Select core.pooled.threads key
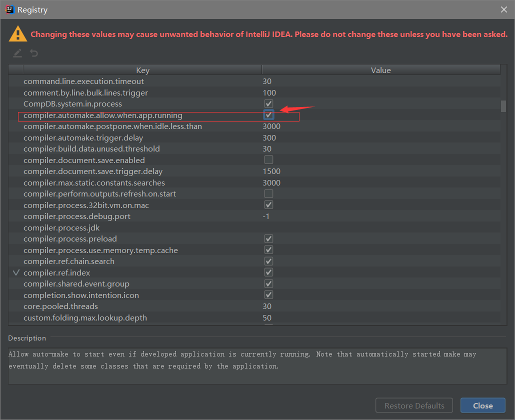This screenshot has height=420, width=515. click(x=61, y=306)
